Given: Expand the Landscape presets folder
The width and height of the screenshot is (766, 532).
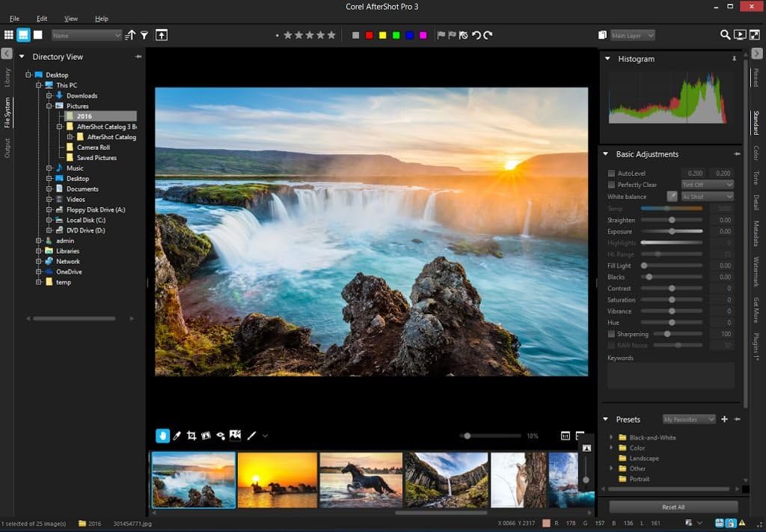Looking at the screenshot, I should pos(643,458).
